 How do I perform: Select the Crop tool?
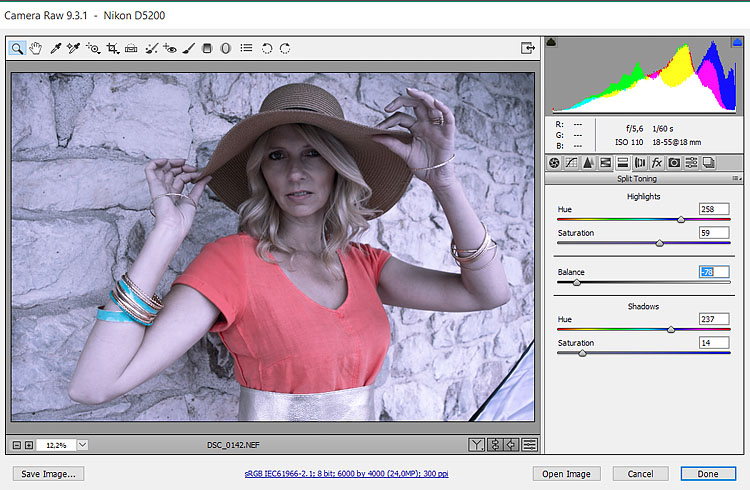[x=112, y=48]
